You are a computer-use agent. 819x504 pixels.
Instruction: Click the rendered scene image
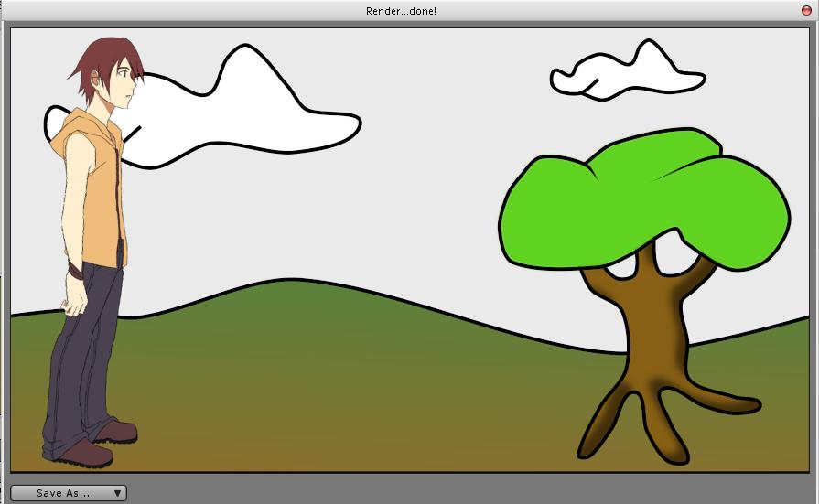[410, 251]
